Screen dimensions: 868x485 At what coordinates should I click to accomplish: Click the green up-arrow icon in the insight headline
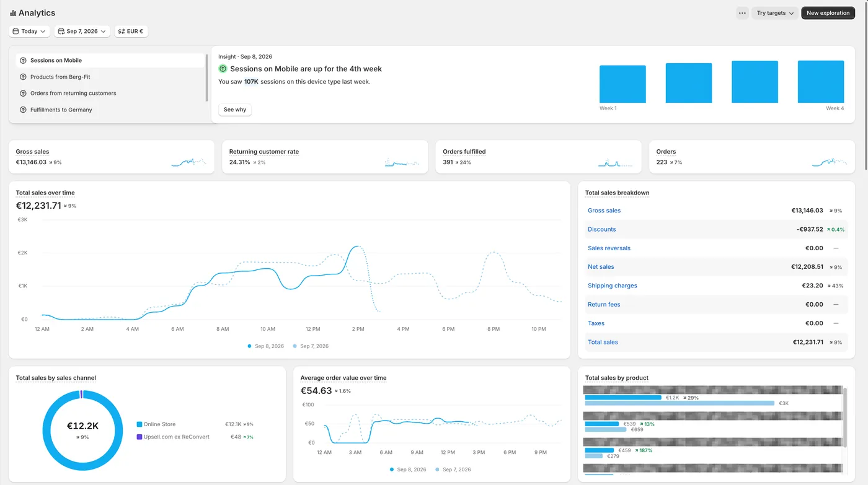point(223,69)
